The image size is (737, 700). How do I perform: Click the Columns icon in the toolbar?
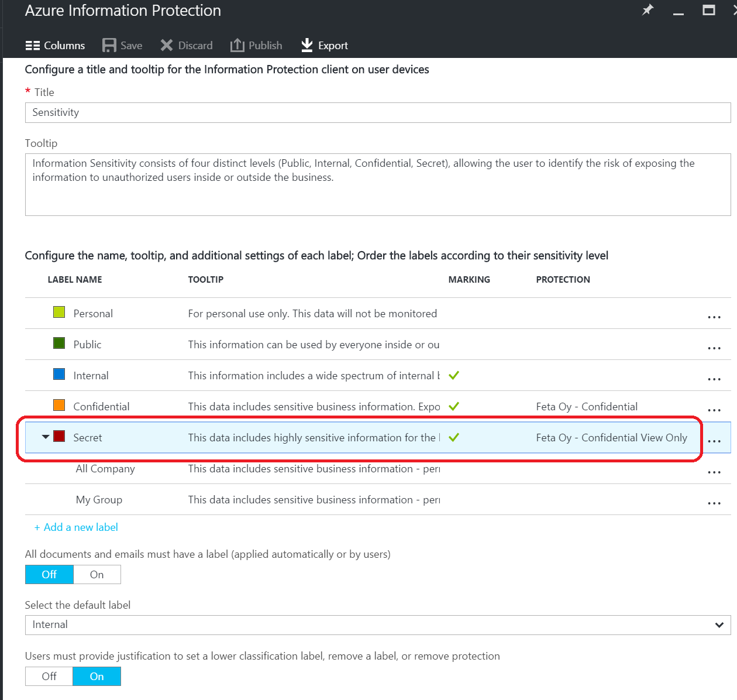click(x=32, y=45)
